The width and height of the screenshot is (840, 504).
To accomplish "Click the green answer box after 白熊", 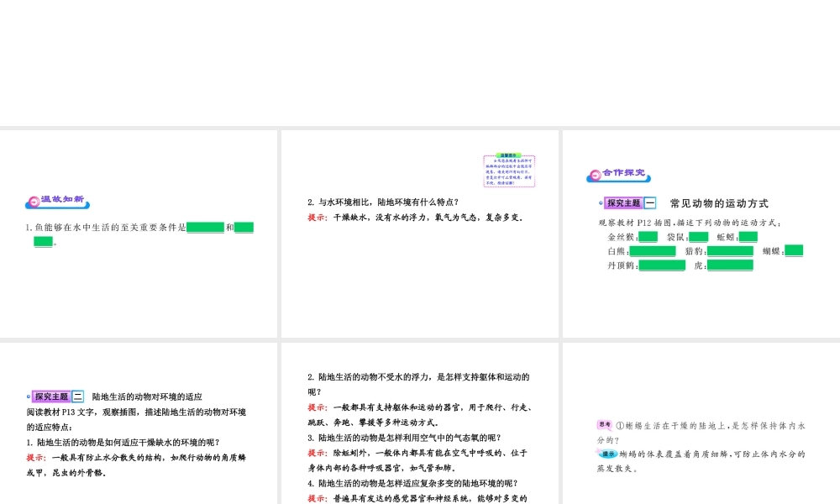I will tap(653, 250).
